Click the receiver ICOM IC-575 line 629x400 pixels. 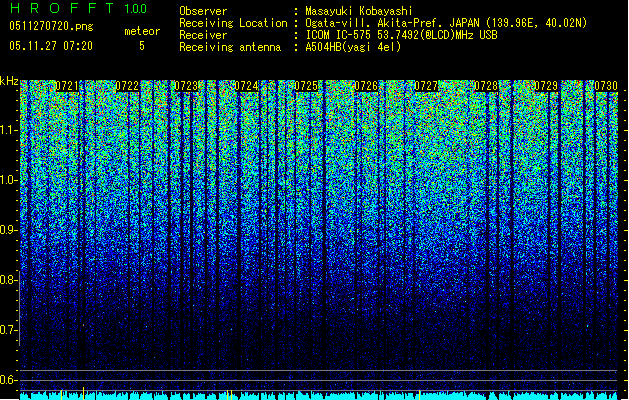point(401,35)
